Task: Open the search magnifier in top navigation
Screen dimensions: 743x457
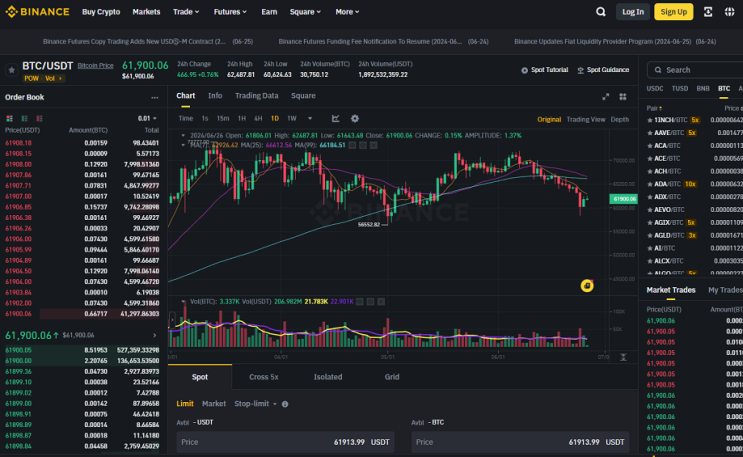Action: coord(600,12)
